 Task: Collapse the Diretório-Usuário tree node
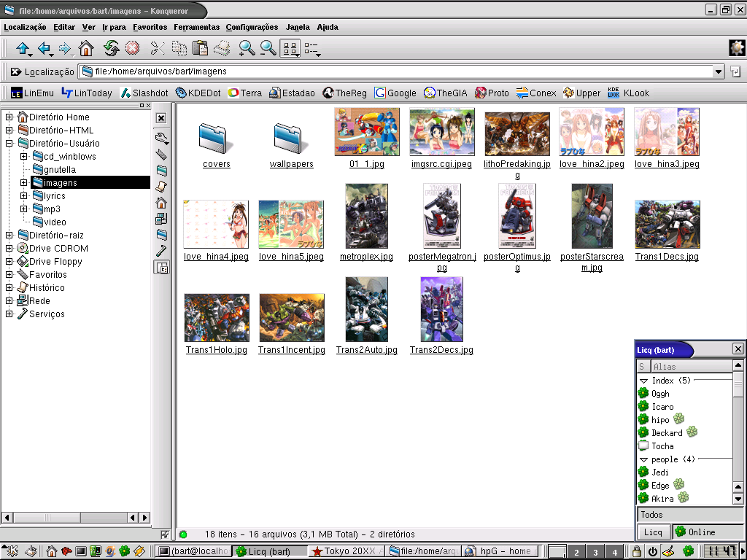click(x=9, y=143)
